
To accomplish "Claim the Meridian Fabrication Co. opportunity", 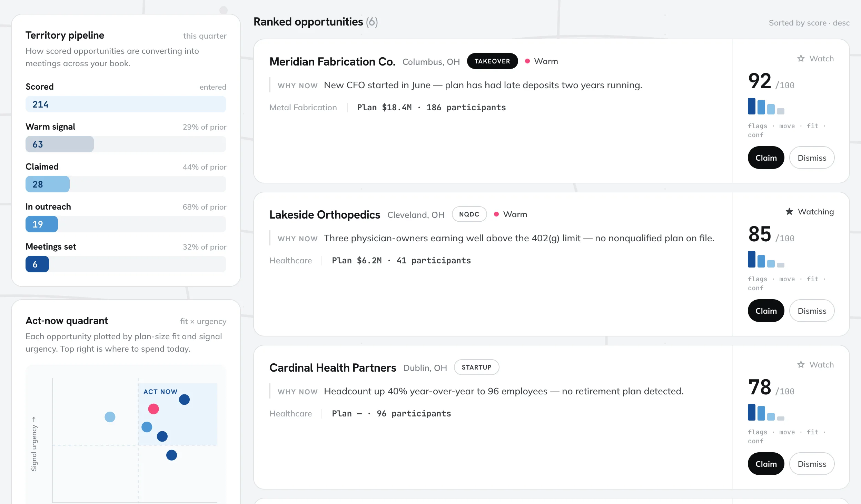I will coord(766,158).
